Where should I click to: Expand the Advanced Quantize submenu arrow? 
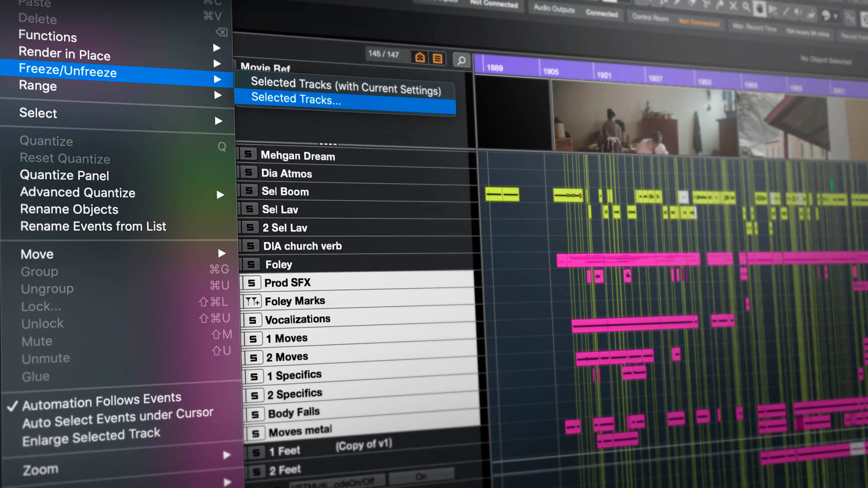[x=220, y=195]
